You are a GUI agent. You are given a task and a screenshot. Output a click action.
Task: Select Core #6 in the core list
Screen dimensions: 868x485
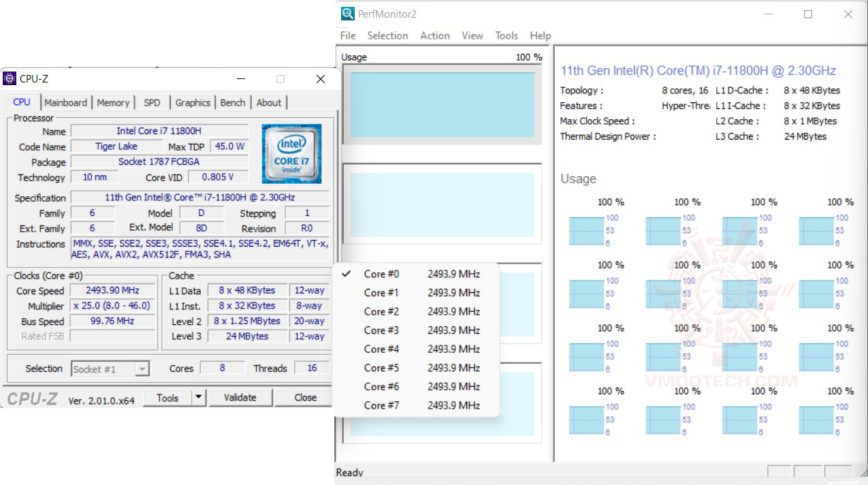pyautogui.click(x=417, y=386)
